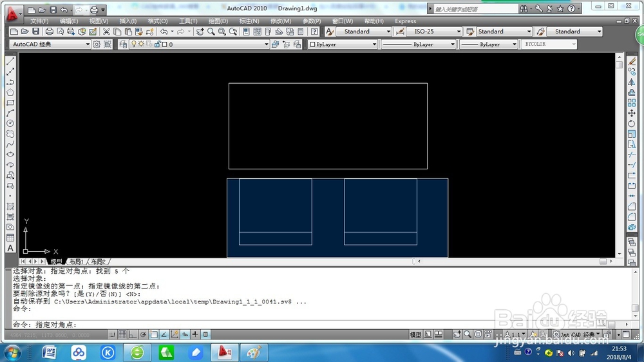Click in the command line input

(x=308, y=325)
